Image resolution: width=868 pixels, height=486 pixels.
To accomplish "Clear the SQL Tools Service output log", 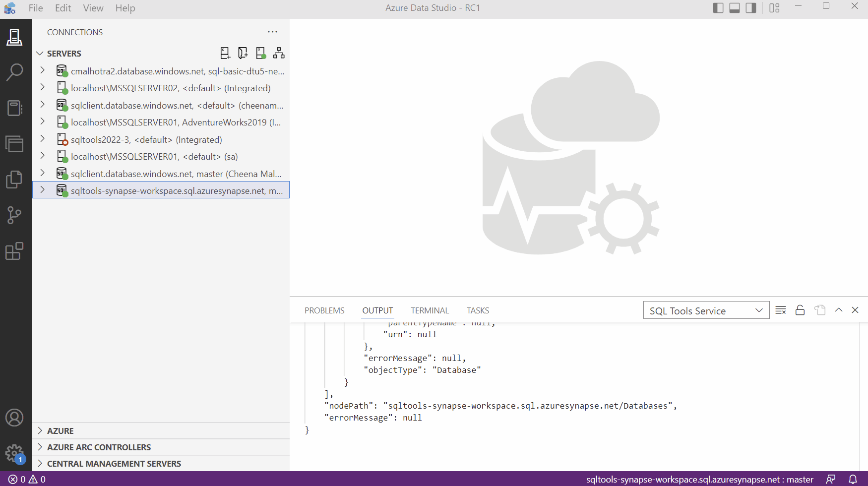I will 780,309.
